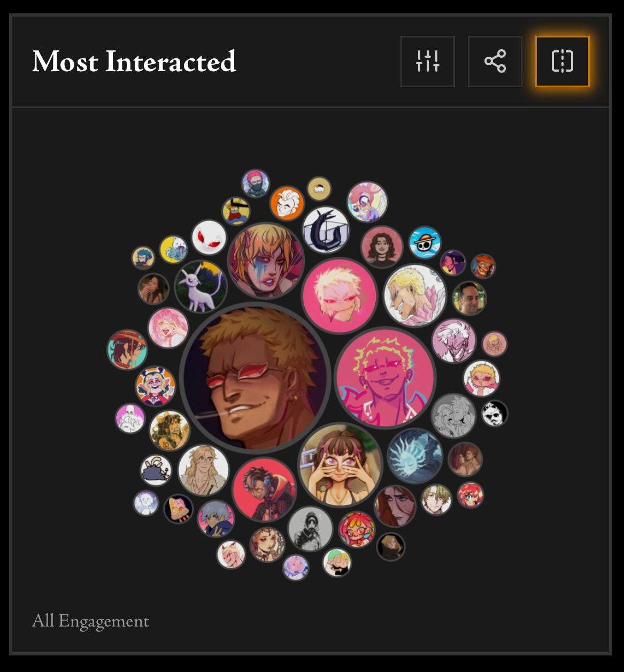The image size is (624, 672).
Task: Select the large pink smiling sunglasses avatar
Action: coord(386,378)
